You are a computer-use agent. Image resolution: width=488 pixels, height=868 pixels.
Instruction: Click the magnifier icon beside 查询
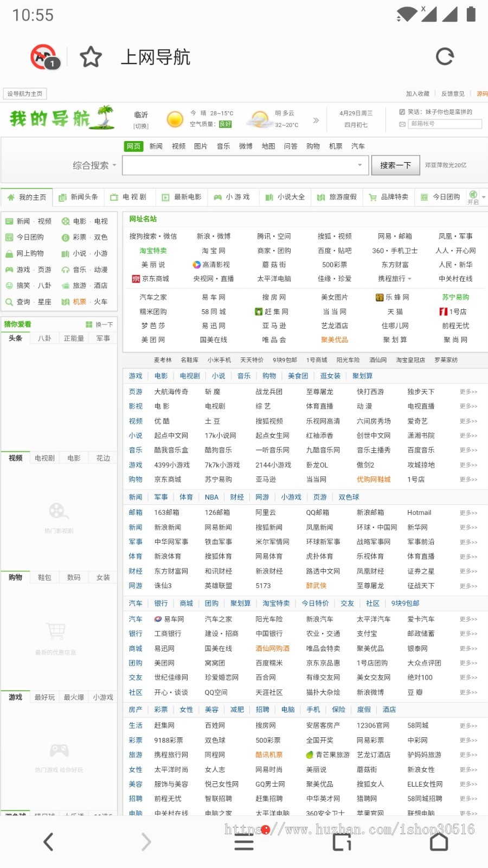tap(9, 302)
